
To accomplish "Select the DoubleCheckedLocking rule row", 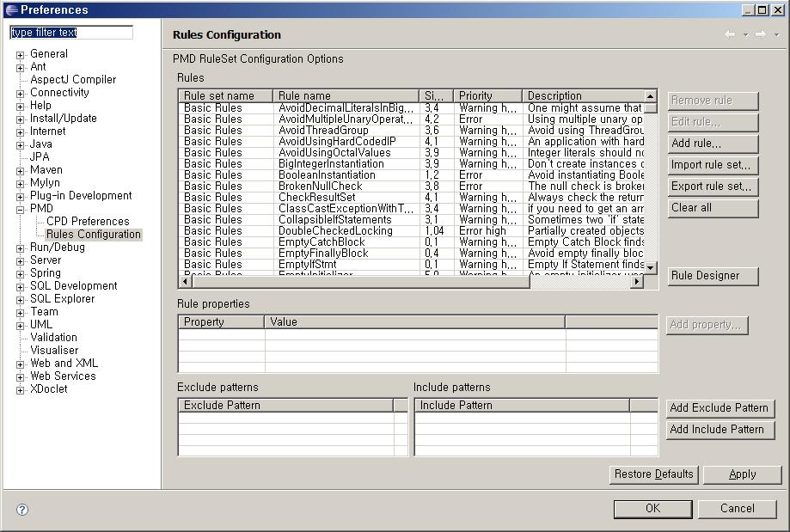I will click(x=411, y=230).
